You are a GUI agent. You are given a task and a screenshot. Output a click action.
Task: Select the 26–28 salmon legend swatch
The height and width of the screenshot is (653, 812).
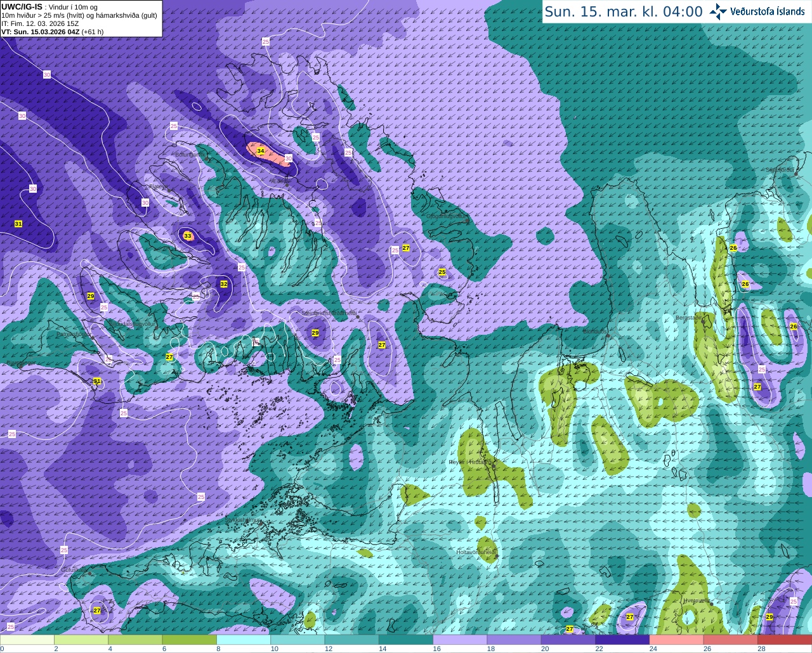731,640
